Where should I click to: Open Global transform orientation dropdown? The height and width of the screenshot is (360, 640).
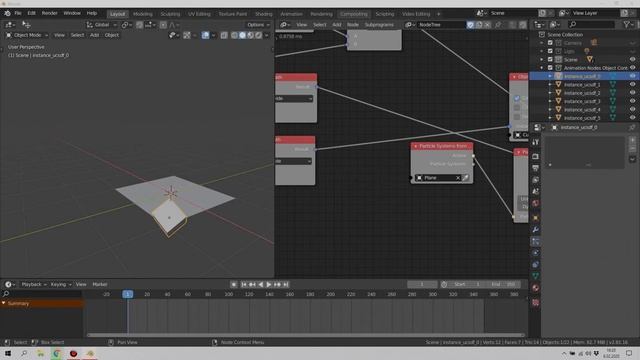coord(102,25)
